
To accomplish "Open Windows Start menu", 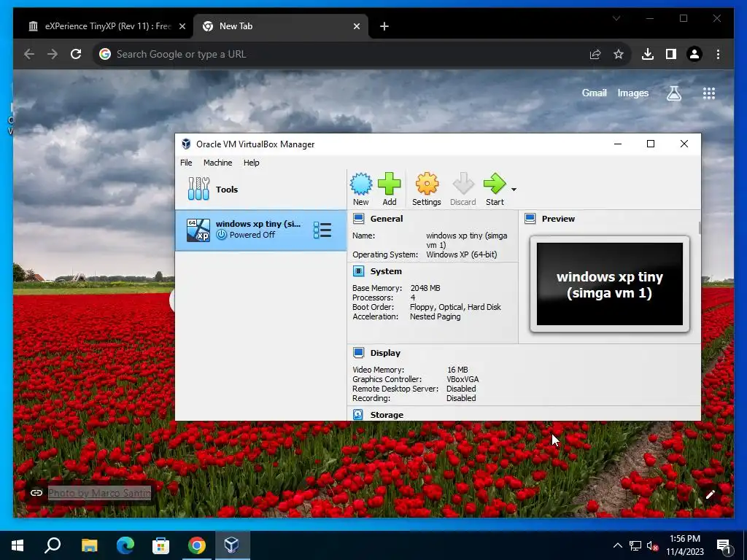I will (18, 545).
